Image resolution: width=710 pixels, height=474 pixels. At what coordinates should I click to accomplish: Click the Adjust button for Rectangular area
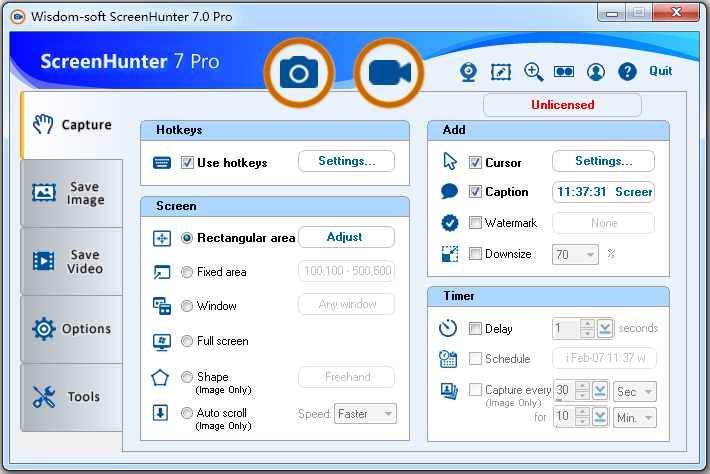tap(346, 237)
